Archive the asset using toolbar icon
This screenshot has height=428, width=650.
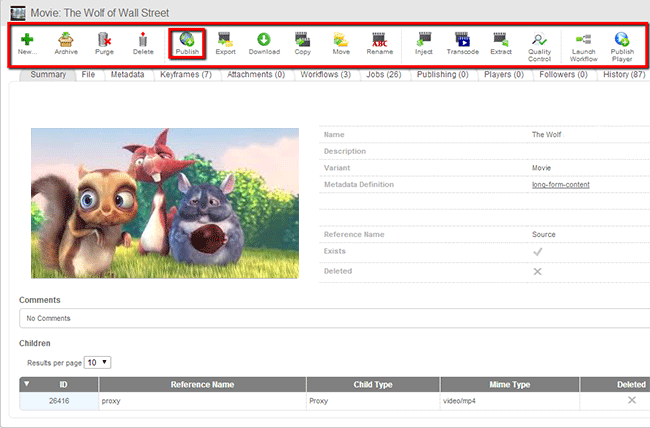66,41
